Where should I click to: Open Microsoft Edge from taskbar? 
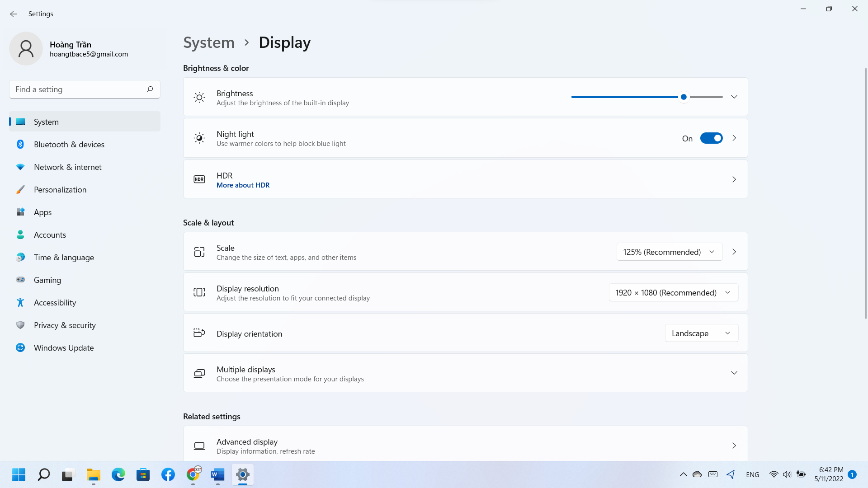118,474
